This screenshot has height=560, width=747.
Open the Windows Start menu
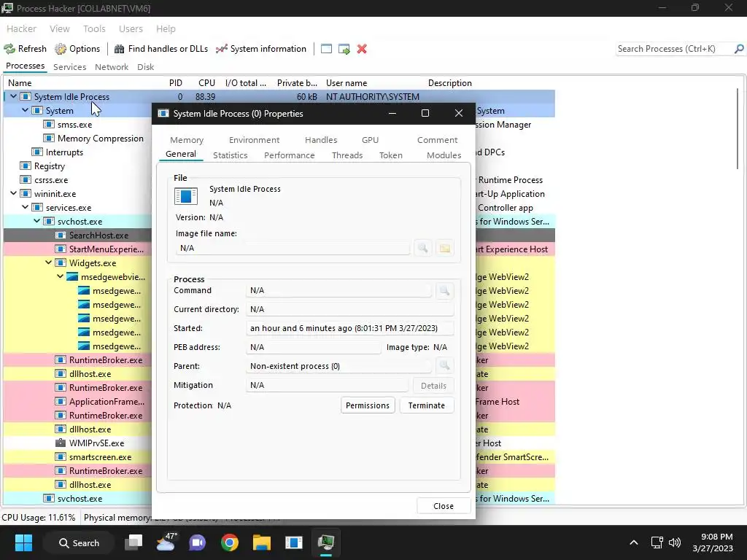[23, 542]
